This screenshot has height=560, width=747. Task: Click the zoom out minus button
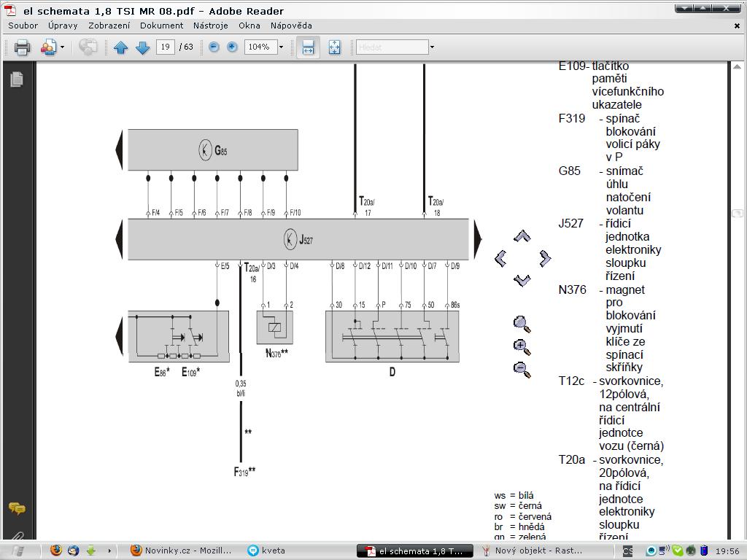(x=214, y=47)
